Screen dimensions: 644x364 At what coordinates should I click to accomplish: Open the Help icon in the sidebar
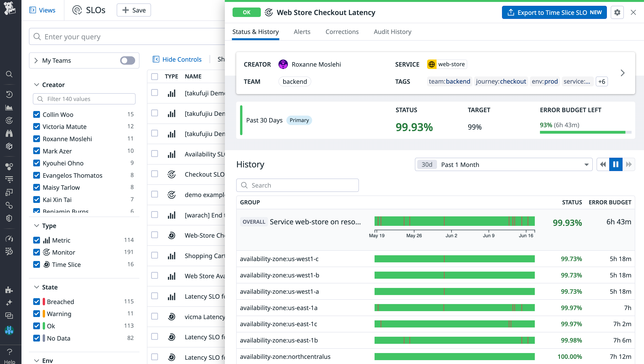click(9, 352)
